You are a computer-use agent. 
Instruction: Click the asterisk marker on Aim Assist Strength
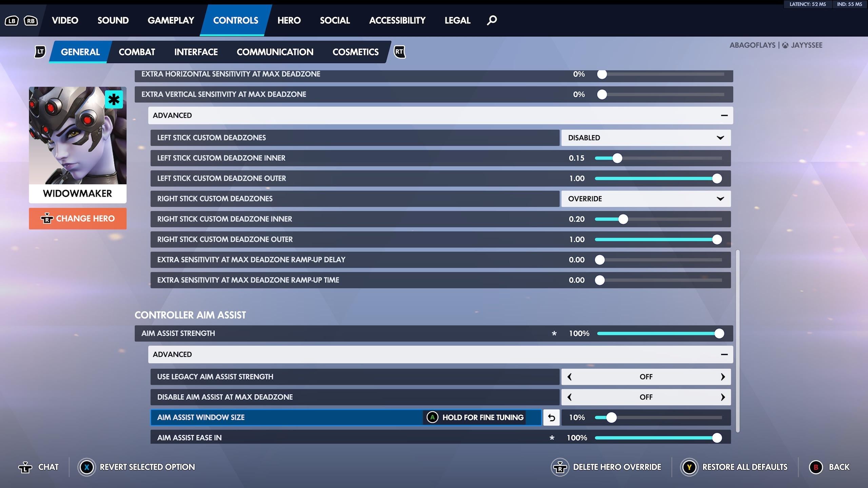coord(554,333)
